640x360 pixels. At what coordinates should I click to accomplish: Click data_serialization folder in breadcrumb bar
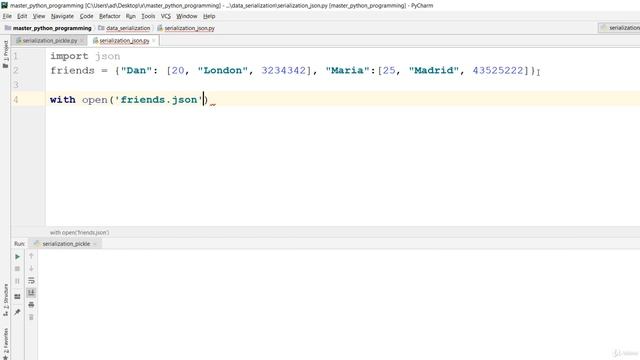(x=124, y=28)
